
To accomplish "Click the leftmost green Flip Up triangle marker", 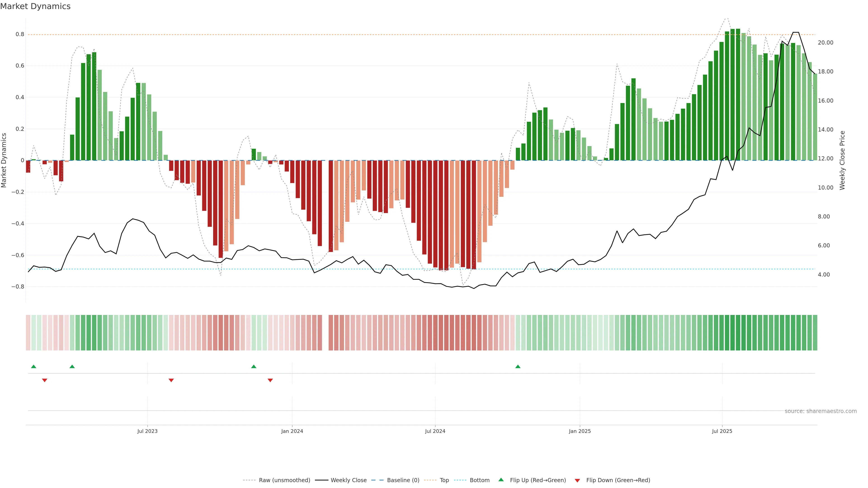I will (x=33, y=366).
